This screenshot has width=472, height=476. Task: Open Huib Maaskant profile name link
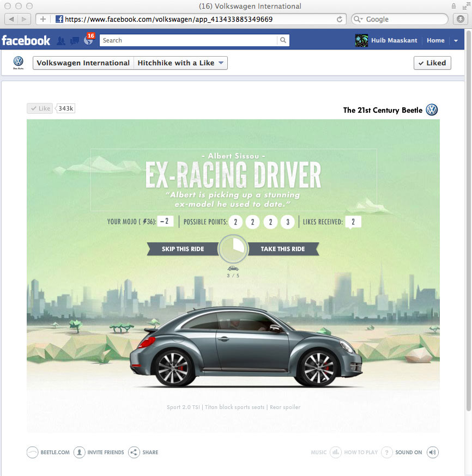(394, 40)
